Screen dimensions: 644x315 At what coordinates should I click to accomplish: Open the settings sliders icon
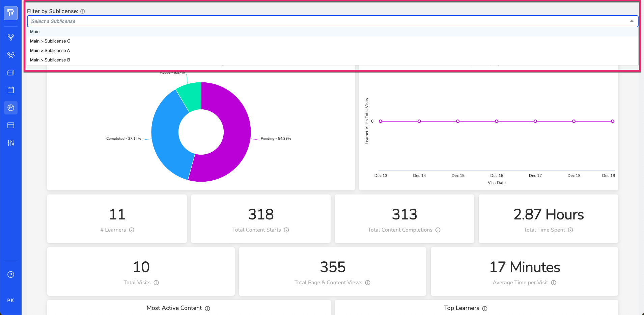tap(11, 143)
